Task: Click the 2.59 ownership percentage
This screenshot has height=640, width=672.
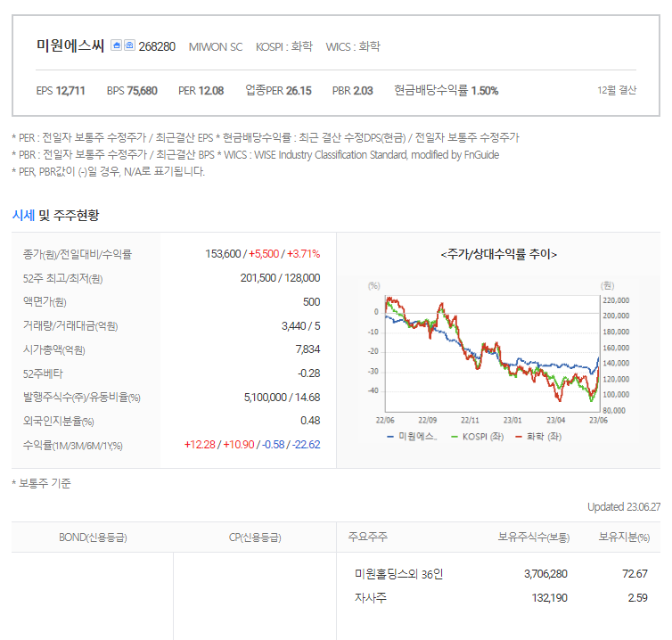Action: pos(638,597)
